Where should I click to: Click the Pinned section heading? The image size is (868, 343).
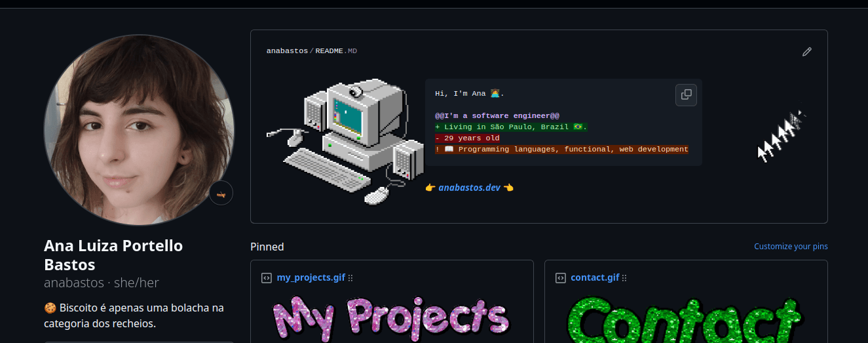[267, 247]
